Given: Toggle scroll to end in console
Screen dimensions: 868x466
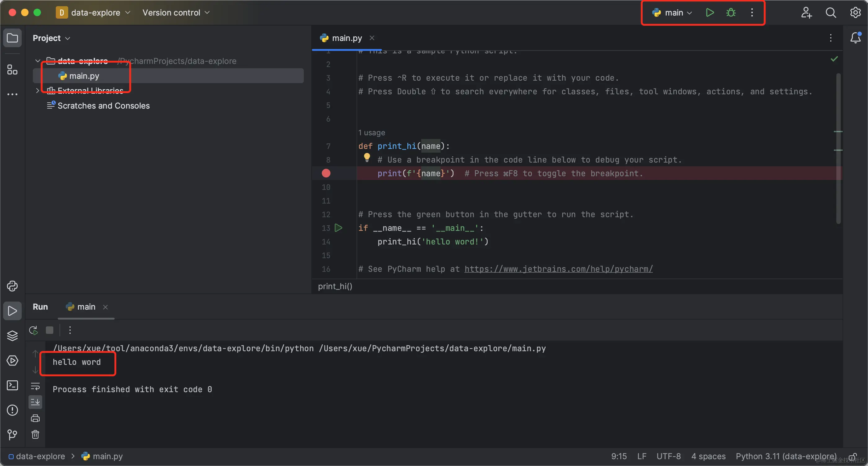Looking at the screenshot, I should coord(35,402).
